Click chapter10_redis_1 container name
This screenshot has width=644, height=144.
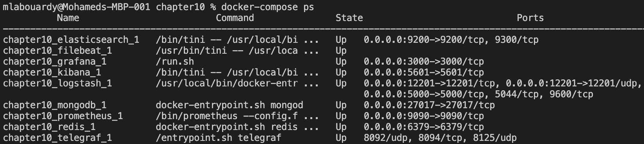click(x=49, y=127)
